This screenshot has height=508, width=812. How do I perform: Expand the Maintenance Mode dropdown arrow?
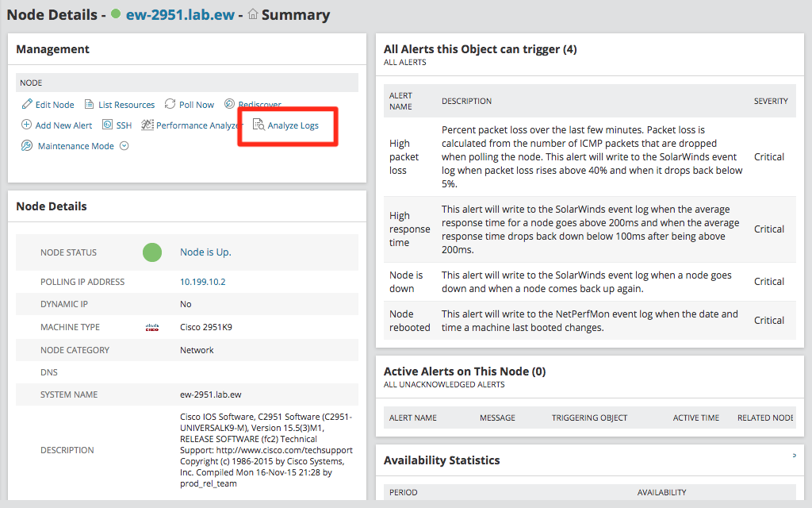click(x=124, y=146)
